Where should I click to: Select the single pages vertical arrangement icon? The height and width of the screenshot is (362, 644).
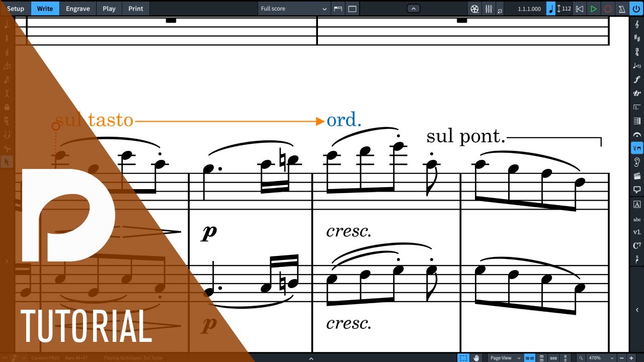click(566, 358)
